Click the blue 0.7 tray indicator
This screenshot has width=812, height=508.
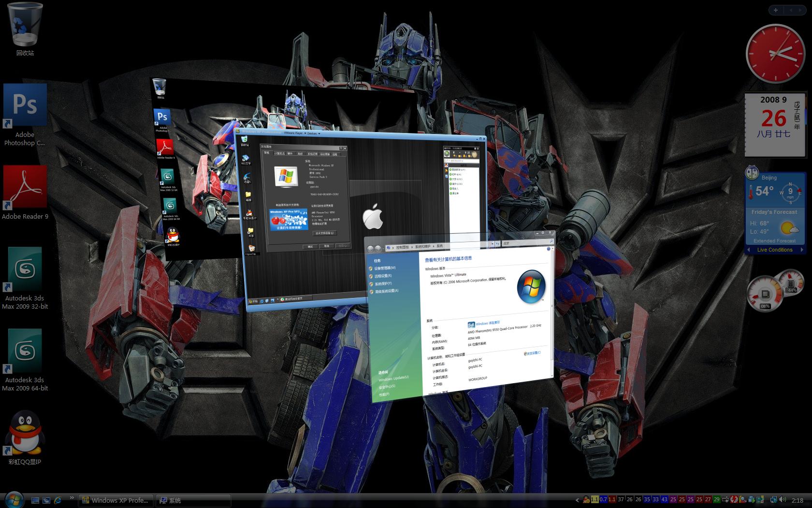[x=603, y=499]
